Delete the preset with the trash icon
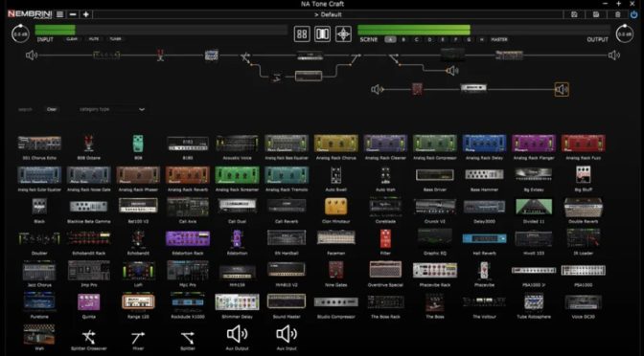Screen dimensions: 644x356 point(618,14)
